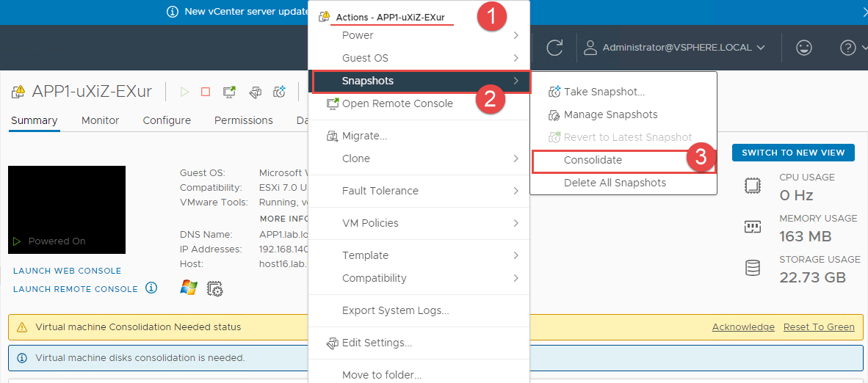
Task: Open the smiley feedback icon
Action: click(804, 48)
